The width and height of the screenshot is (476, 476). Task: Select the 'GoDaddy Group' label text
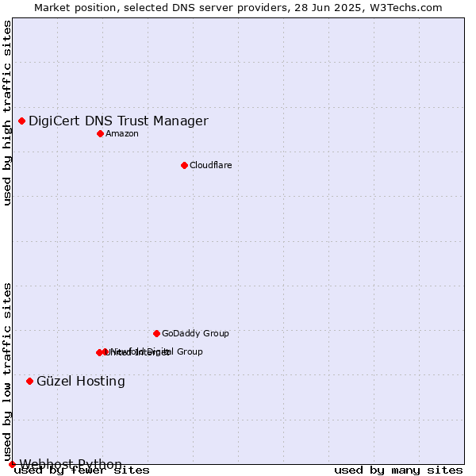(x=195, y=333)
